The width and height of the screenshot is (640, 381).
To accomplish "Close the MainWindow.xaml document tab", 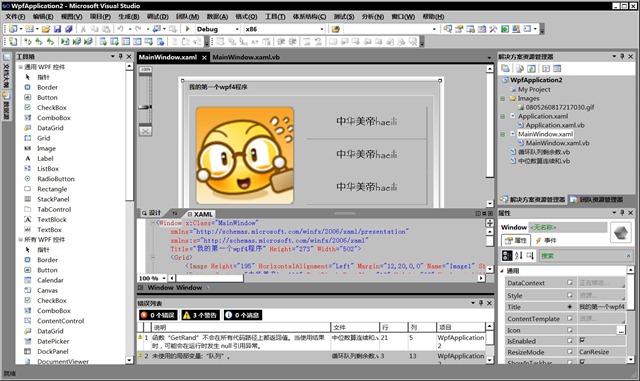I will [x=204, y=58].
